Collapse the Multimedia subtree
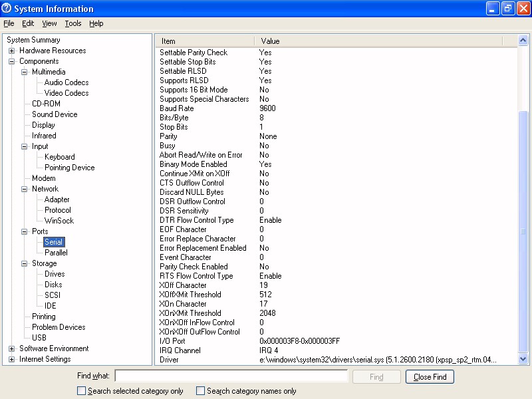 [x=25, y=72]
